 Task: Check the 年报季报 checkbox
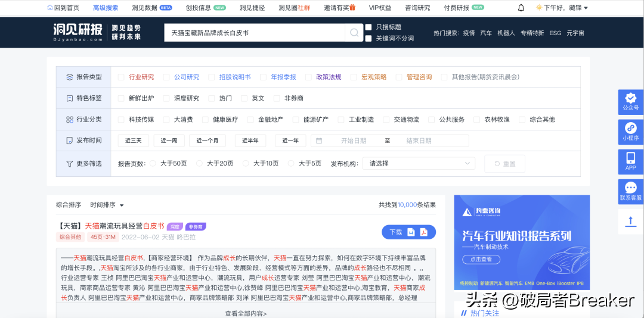263,77
